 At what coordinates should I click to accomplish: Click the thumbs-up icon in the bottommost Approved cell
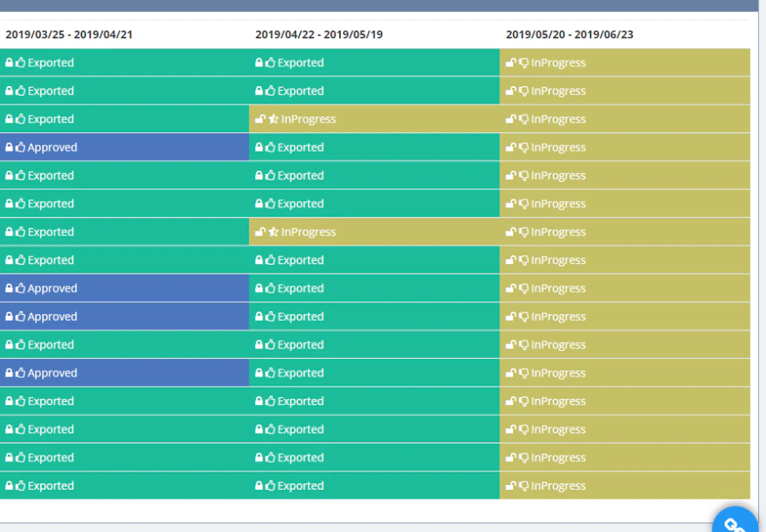point(20,372)
